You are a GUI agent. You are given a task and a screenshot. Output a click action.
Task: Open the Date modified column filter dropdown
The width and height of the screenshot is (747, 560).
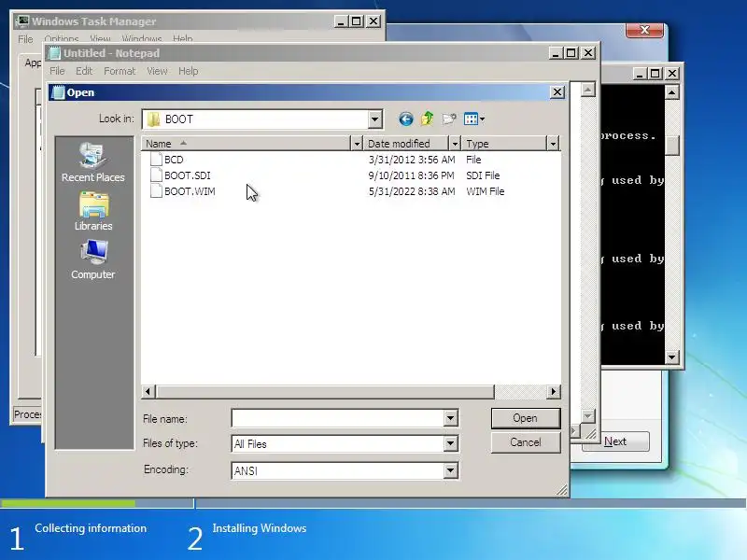(455, 144)
